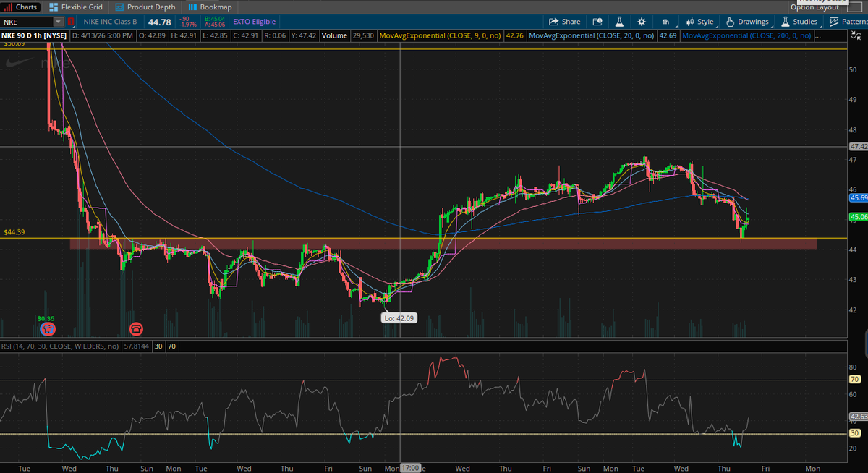Click the 45.69 EMA price axis bubble
Screen dimensions: 868x473
tap(858, 197)
